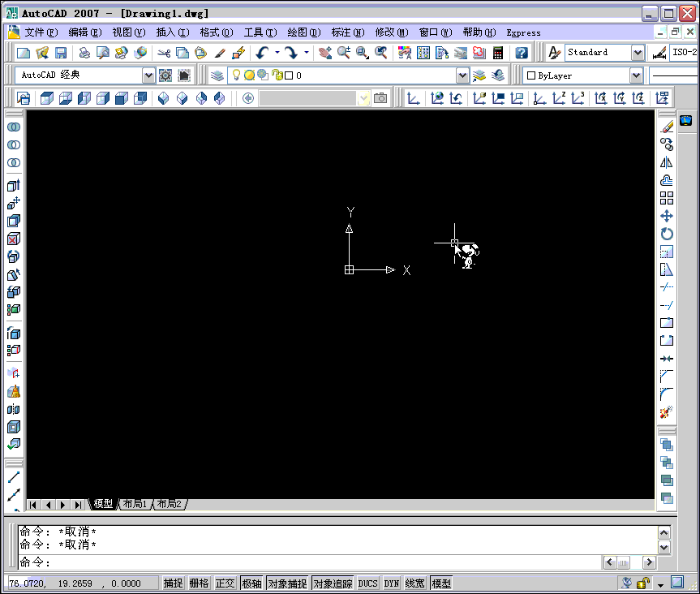Click the Match Properties brush icon
The image size is (700, 594).
(x=220, y=53)
